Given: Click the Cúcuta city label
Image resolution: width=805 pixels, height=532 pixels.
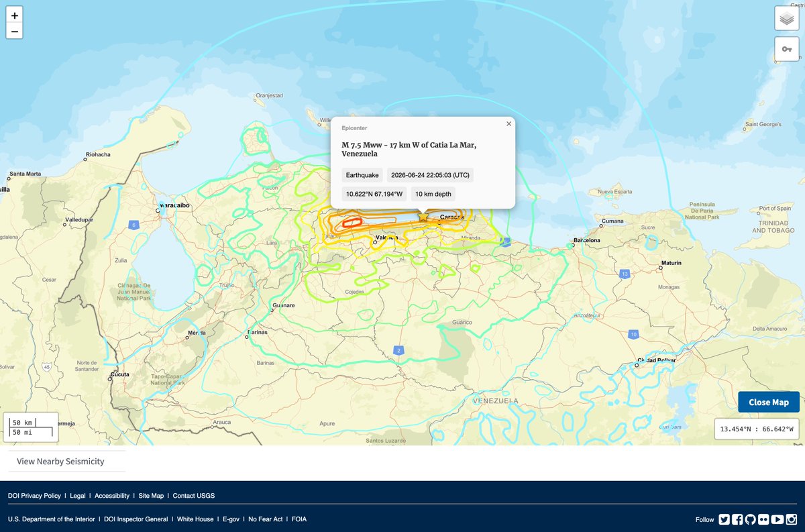Looking at the screenshot, I should tap(121, 374).
